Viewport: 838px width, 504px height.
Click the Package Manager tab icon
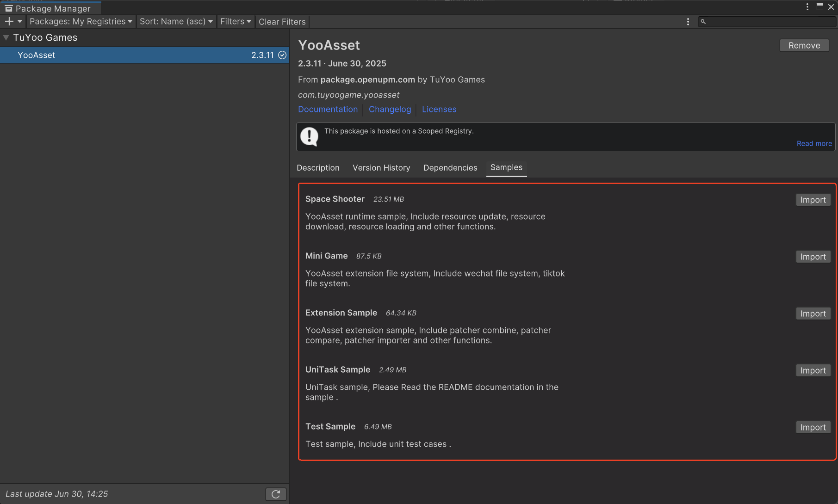9,8
